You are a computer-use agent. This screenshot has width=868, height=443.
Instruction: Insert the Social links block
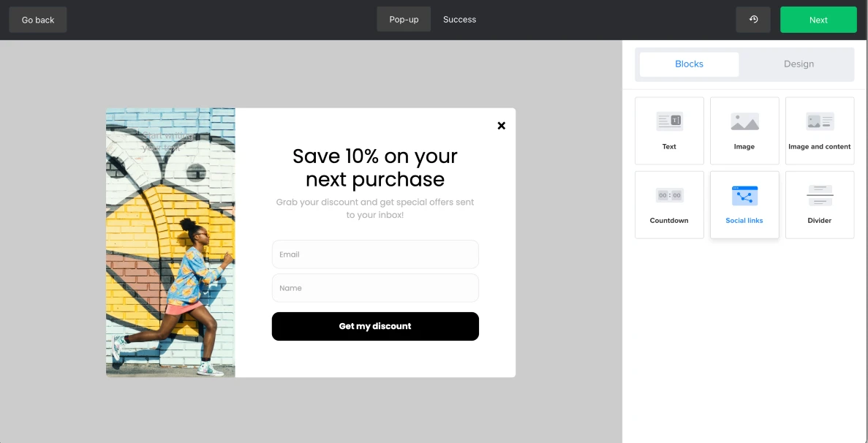click(744, 205)
